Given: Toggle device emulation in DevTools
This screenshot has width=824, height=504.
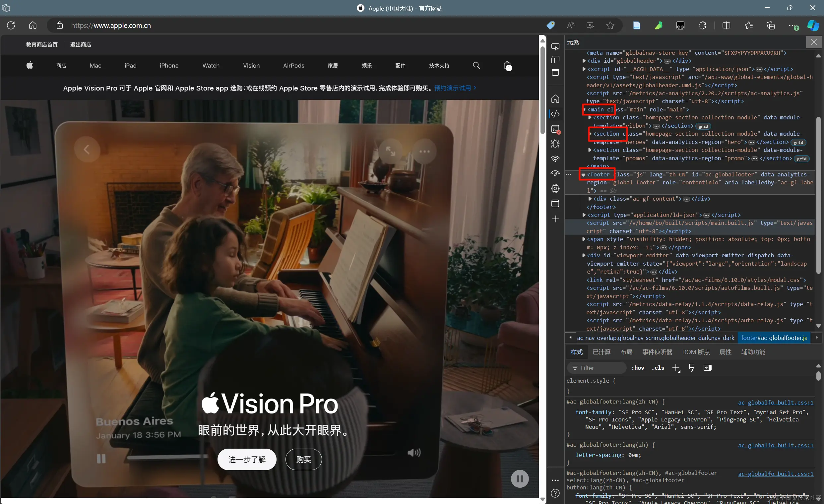Looking at the screenshot, I should (x=555, y=60).
